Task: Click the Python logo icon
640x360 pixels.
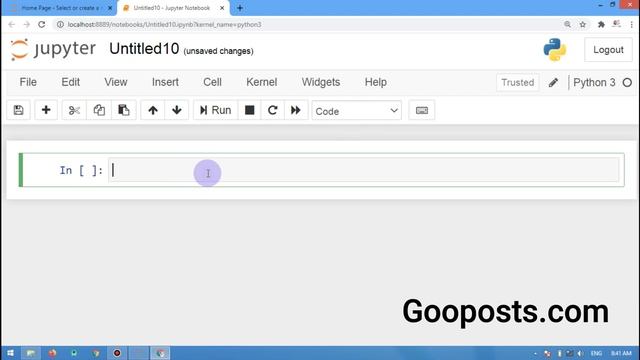Action: point(555,50)
